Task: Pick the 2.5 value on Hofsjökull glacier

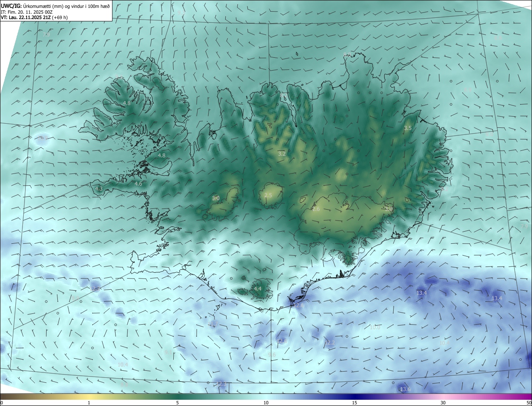Action: [x=268, y=195]
